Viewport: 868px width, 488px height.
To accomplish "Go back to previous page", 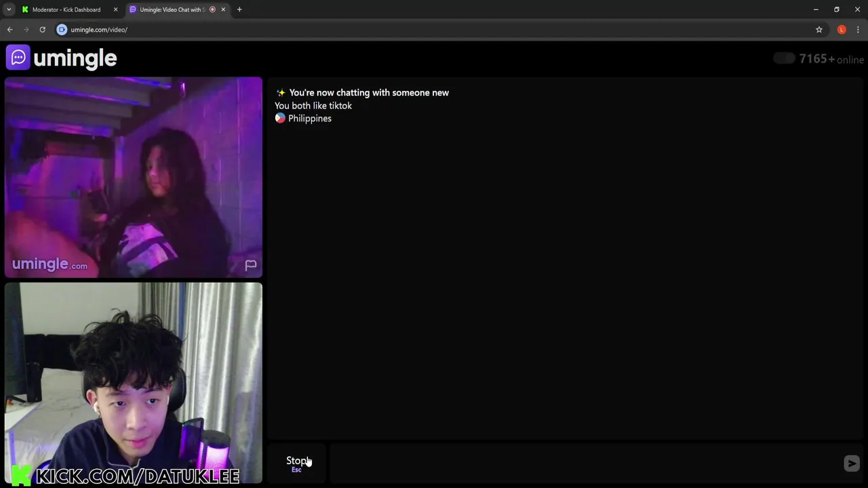I will click(10, 30).
